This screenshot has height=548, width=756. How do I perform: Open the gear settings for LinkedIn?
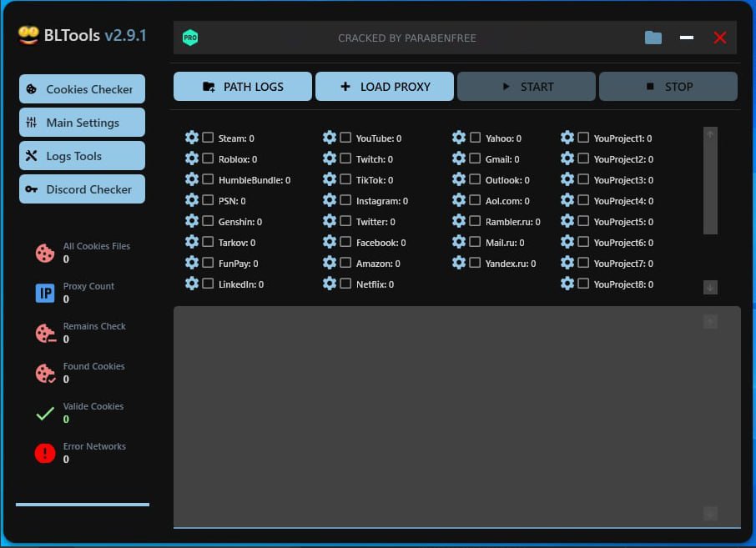click(192, 284)
